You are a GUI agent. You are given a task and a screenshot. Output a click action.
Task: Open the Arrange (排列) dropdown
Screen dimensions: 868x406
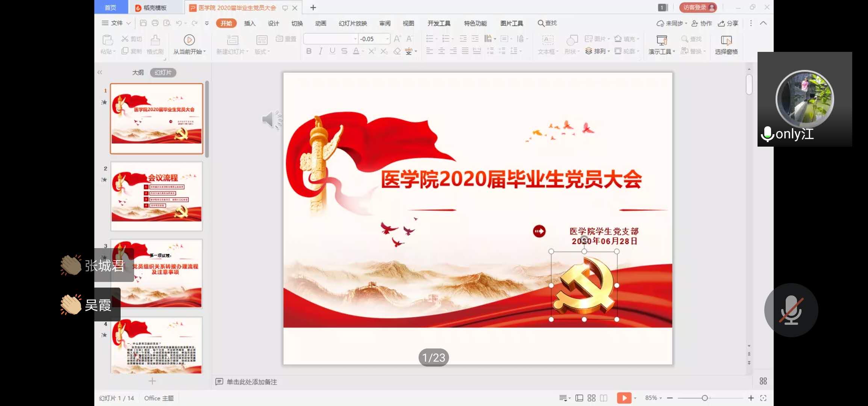click(x=597, y=51)
